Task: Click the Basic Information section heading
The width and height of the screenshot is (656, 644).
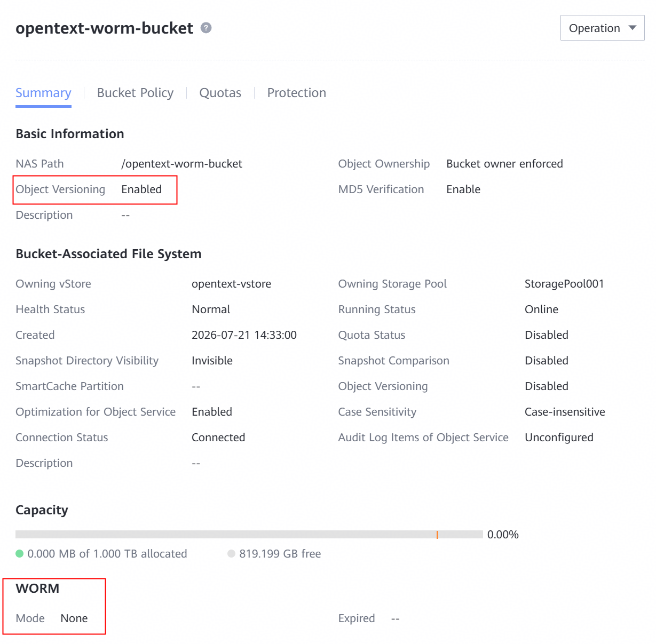Action: pos(70,134)
